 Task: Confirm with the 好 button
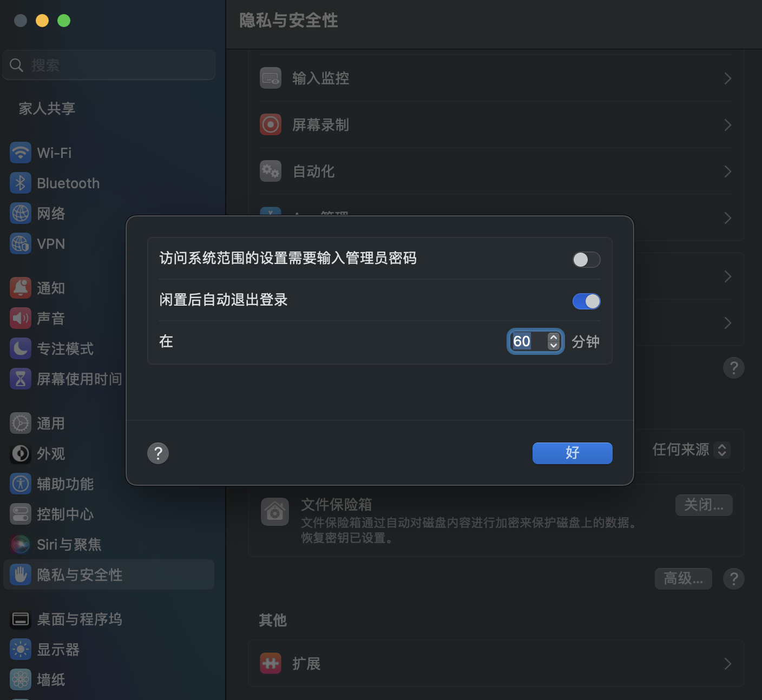coord(573,453)
